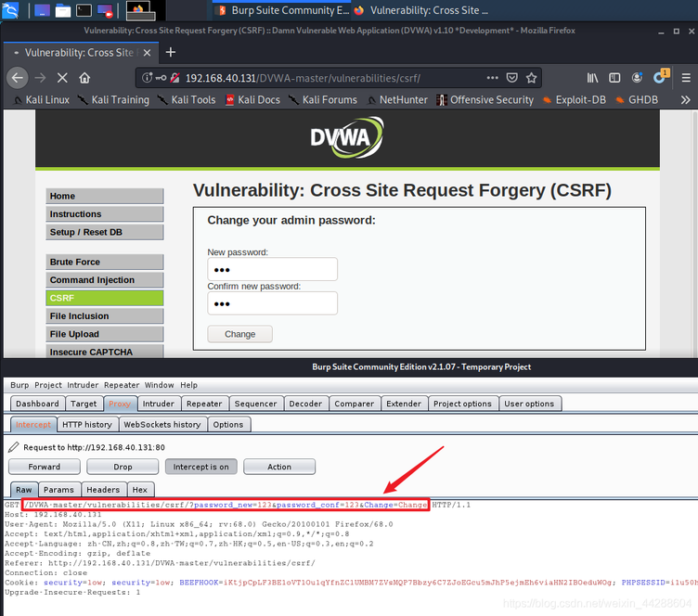Open the File Upload page

pyautogui.click(x=105, y=334)
